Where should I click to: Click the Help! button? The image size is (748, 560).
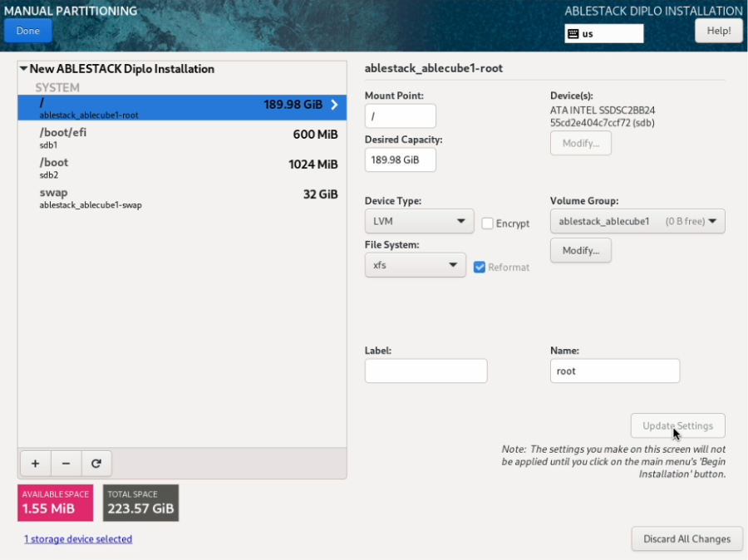click(718, 31)
